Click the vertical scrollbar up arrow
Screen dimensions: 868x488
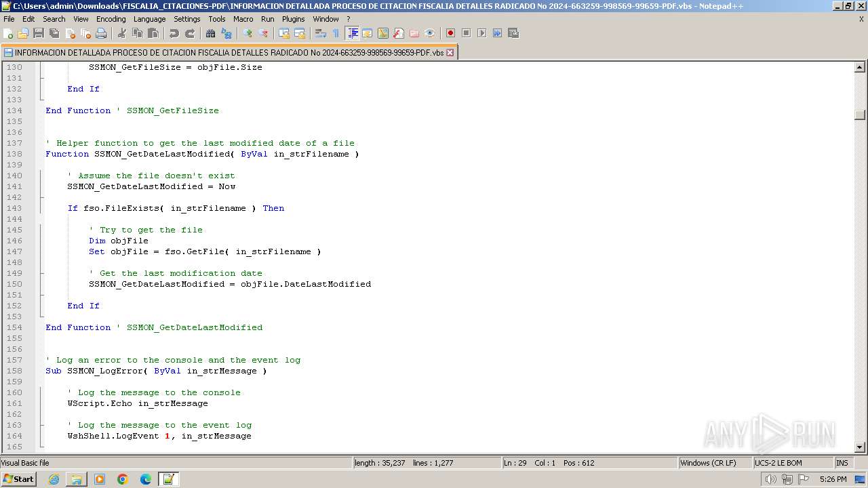(x=860, y=67)
